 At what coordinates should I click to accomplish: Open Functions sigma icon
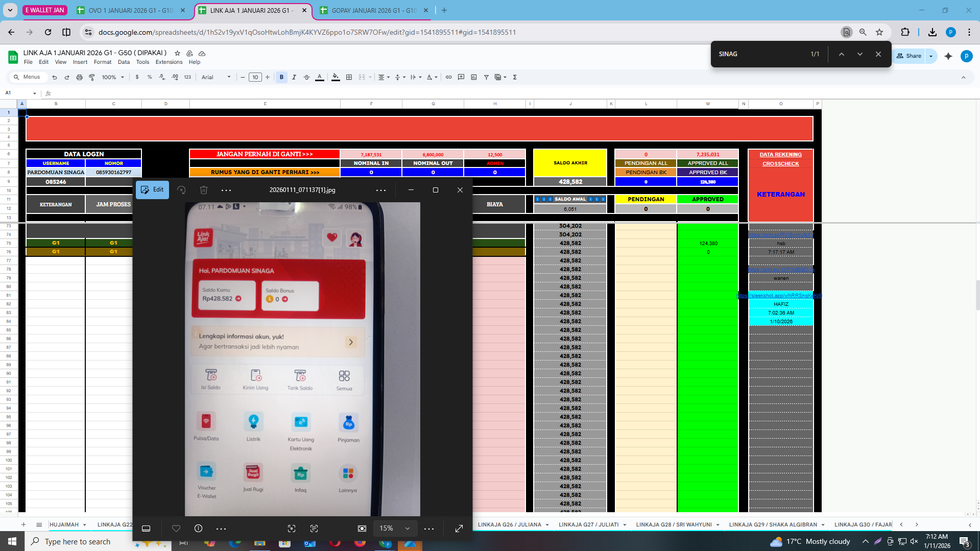(515, 77)
